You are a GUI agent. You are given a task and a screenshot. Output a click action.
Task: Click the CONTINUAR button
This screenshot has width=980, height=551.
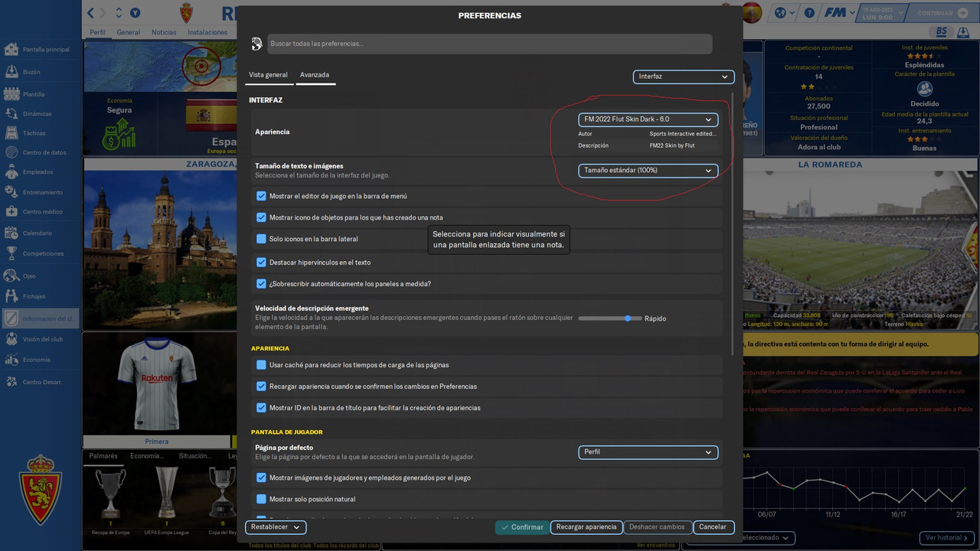942,13
